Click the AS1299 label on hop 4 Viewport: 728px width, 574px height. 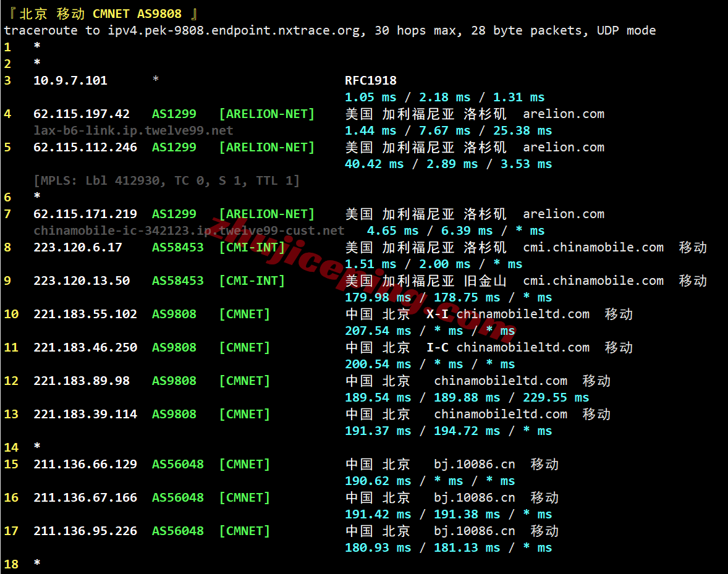click(174, 114)
